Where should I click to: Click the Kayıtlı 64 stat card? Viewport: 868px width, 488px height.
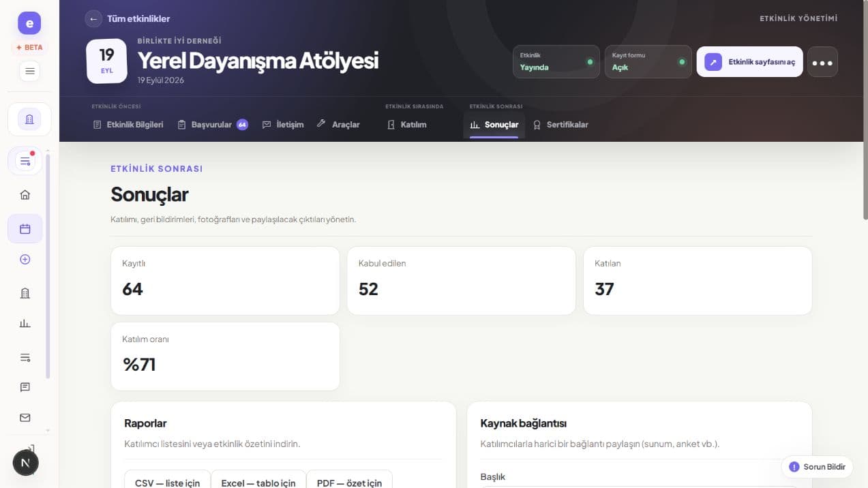[225, 281]
